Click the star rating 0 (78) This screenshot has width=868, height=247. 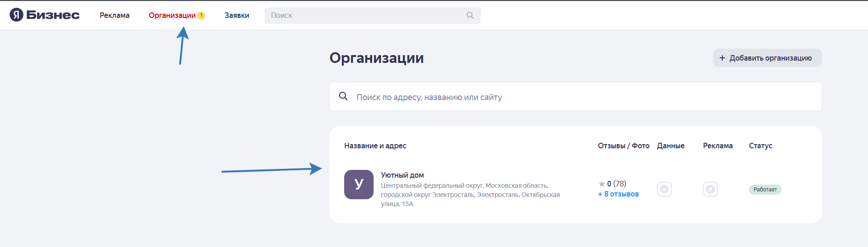point(613,184)
